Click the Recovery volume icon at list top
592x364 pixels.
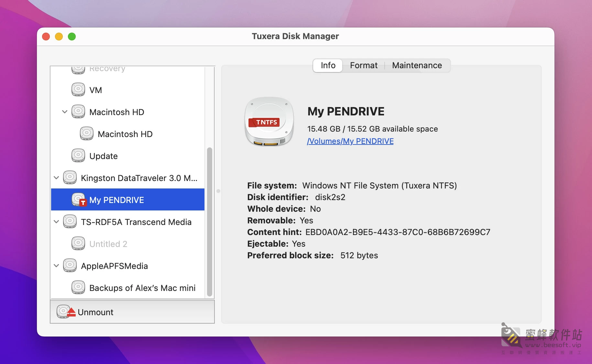pos(78,70)
